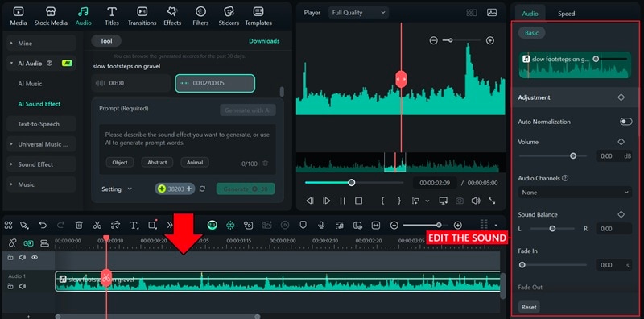Expand the Sound Effect category
The image size is (644, 319).
[x=42, y=164]
